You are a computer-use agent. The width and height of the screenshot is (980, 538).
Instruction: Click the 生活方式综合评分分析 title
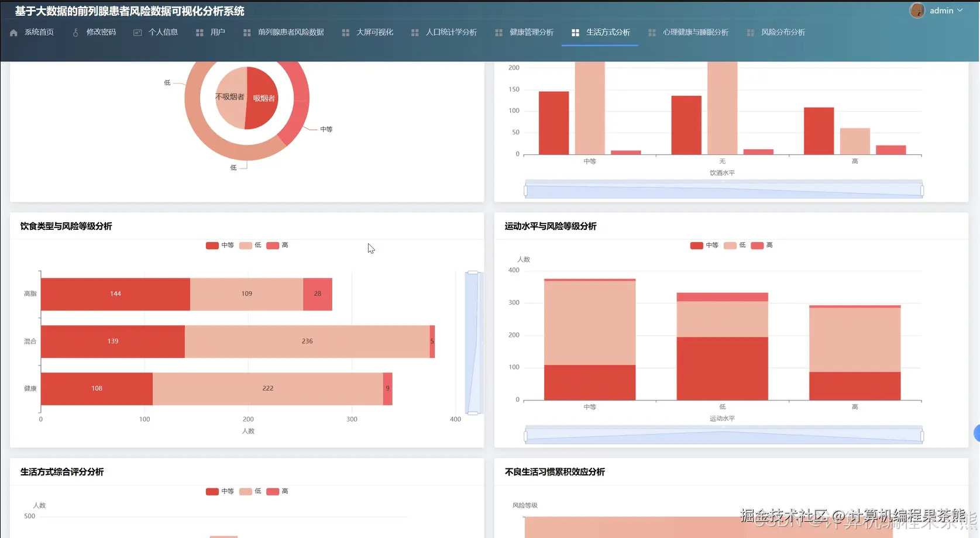coord(62,472)
